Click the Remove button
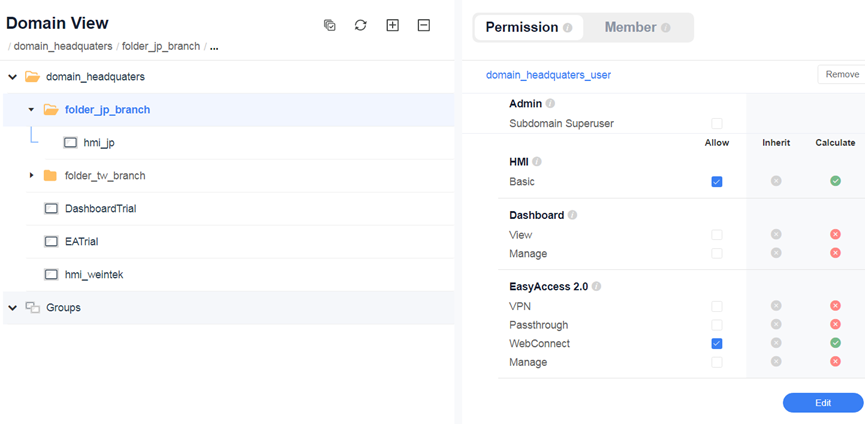 842,74
